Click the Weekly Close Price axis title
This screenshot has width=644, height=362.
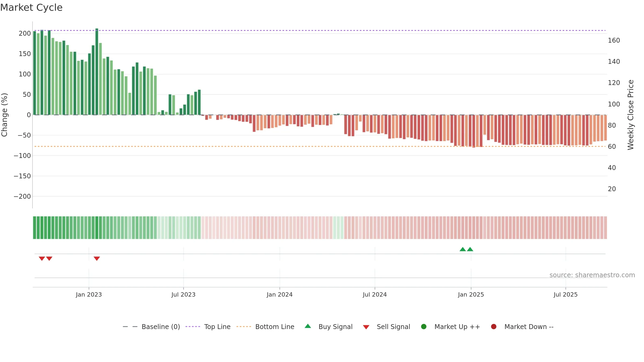pos(631,115)
